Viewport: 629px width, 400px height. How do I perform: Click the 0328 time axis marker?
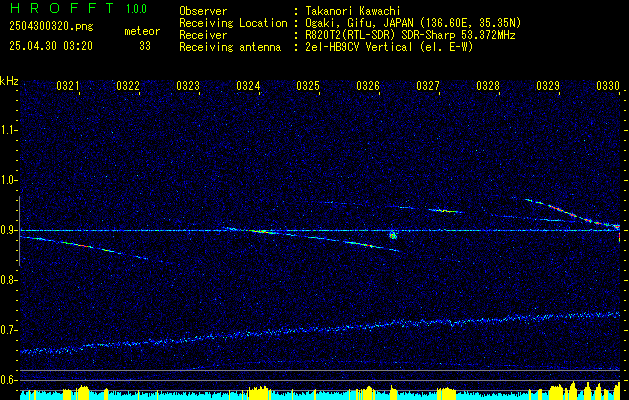(488, 85)
